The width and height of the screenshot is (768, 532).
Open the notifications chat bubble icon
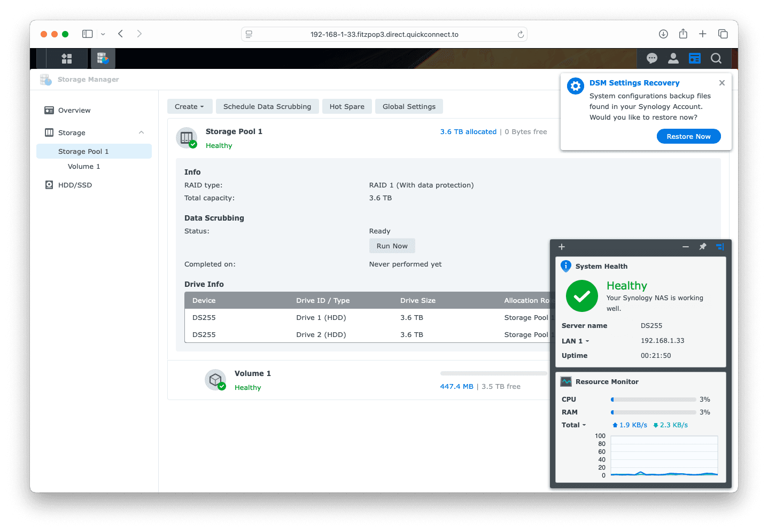point(651,59)
